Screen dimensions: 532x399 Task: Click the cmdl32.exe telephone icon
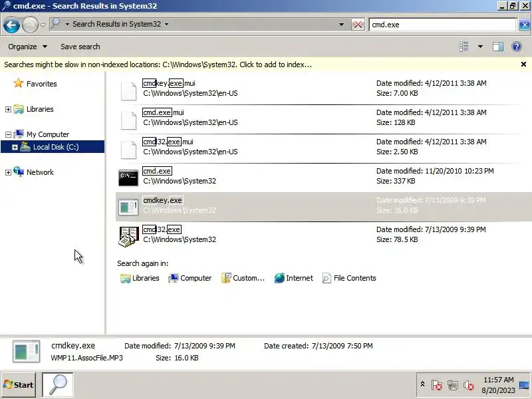[128, 237]
